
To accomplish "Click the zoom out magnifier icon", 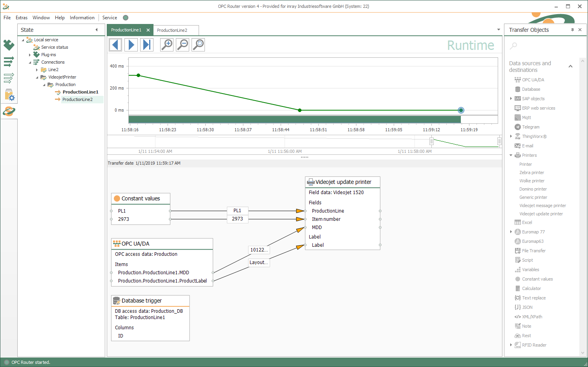I will click(183, 45).
